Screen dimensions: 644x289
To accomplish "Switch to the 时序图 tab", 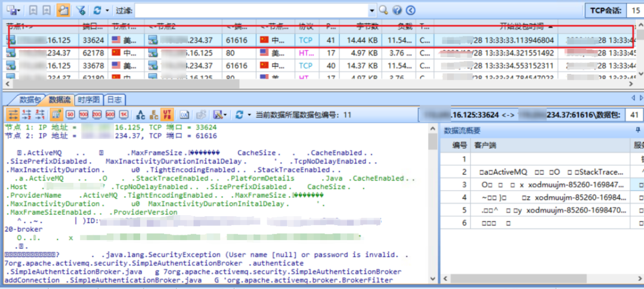I will 89,100.
